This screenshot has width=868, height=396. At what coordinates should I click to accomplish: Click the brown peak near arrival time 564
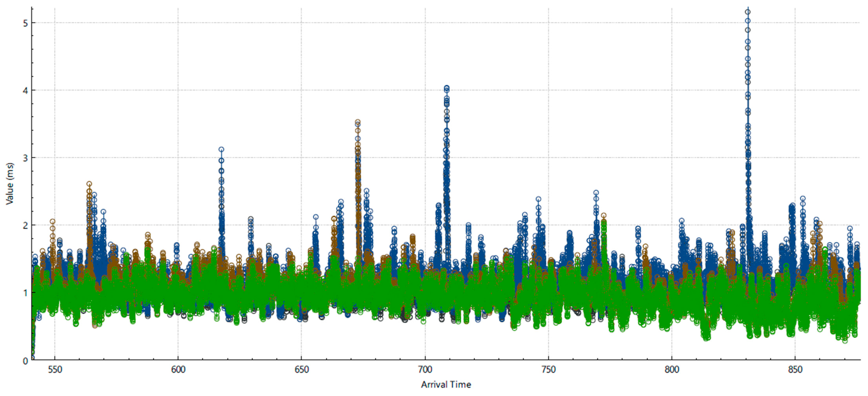pyautogui.click(x=89, y=184)
